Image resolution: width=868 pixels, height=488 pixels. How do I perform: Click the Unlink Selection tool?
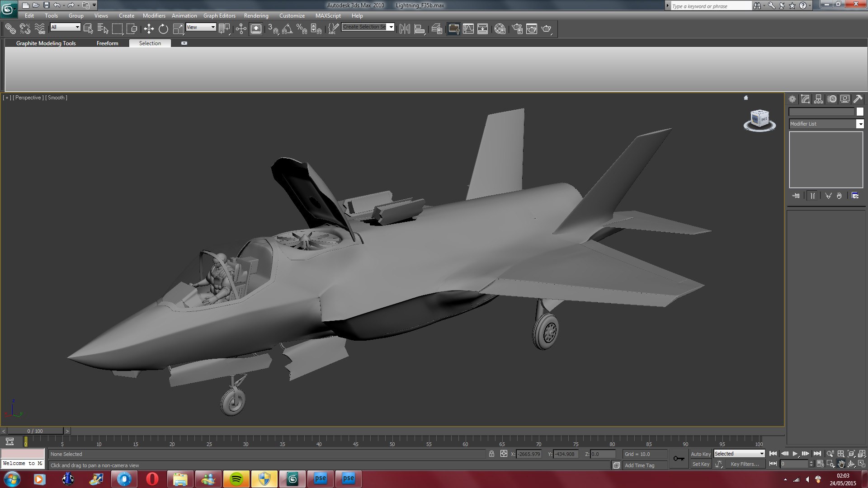[25, 29]
